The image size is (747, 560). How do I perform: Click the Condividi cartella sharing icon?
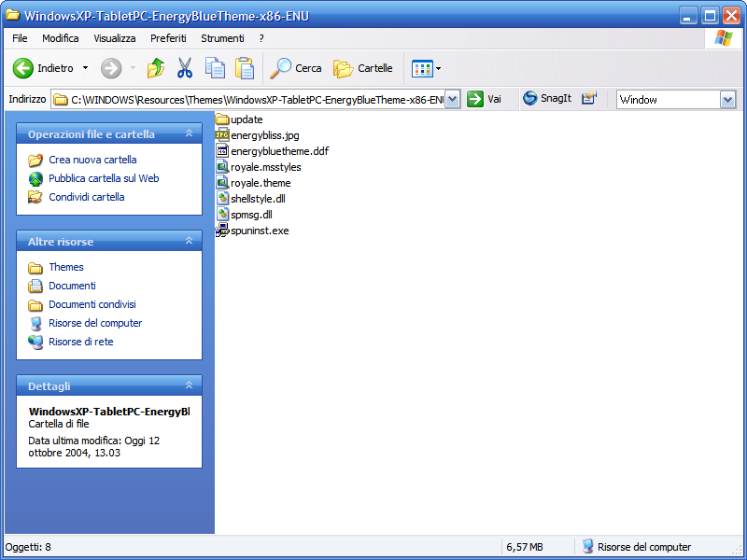(x=35, y=197)
